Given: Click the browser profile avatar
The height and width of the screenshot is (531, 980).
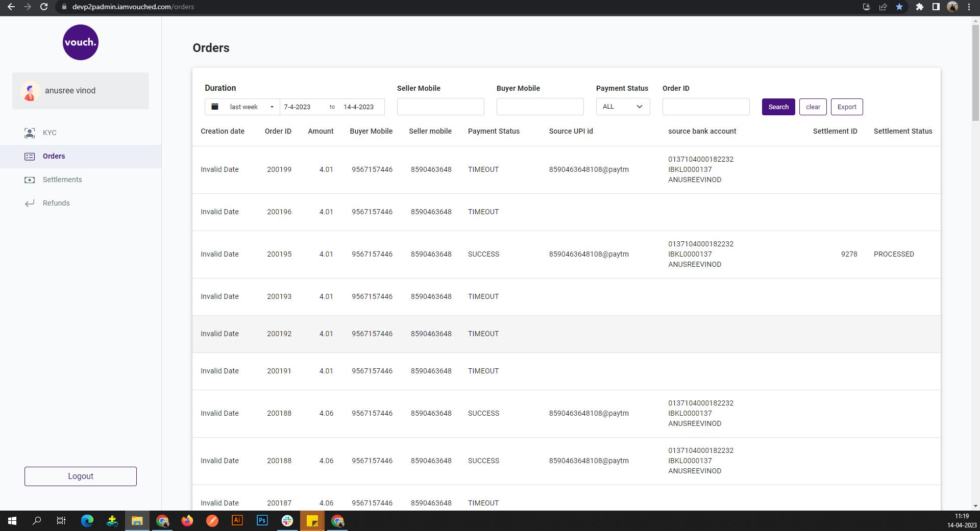Looking at the screenshot, I should click(x=953, y=7).
